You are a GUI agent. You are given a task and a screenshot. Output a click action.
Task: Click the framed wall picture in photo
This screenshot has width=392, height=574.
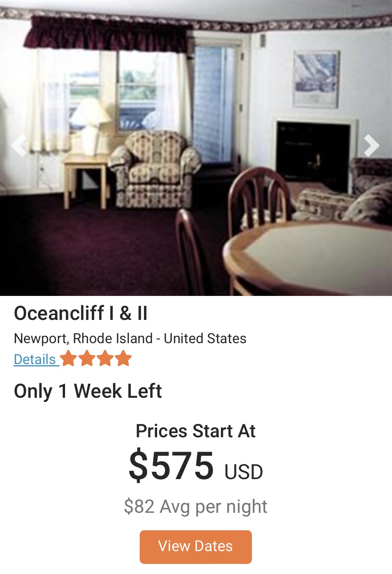pos(317,79)
